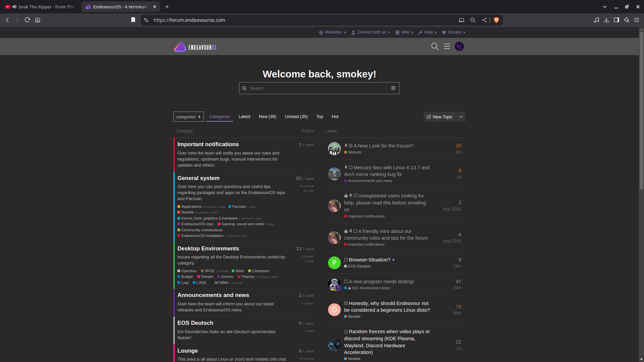The width and height of the screenshot is (644, 362).
Task: Close the EndeavourOS tab
Action: coord(155,7)
